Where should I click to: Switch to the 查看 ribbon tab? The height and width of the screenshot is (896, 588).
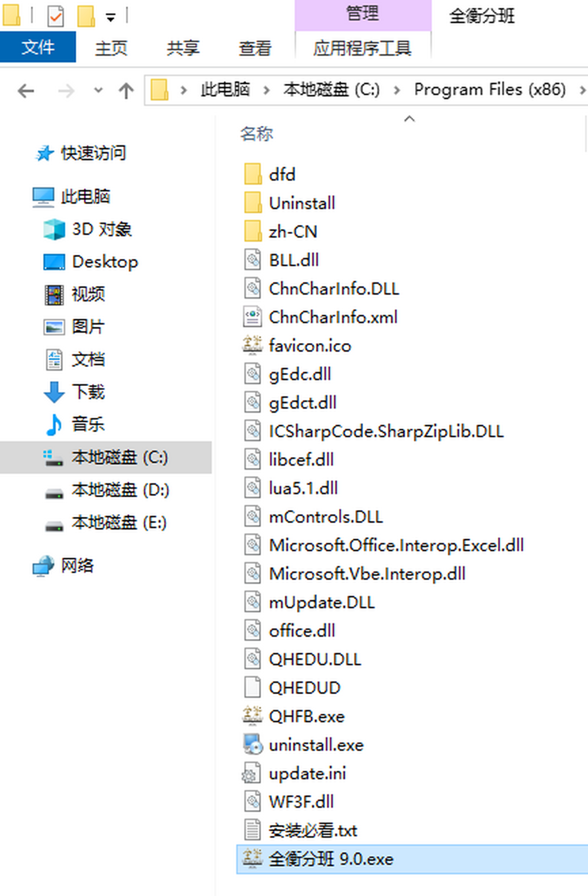[254, 48]
